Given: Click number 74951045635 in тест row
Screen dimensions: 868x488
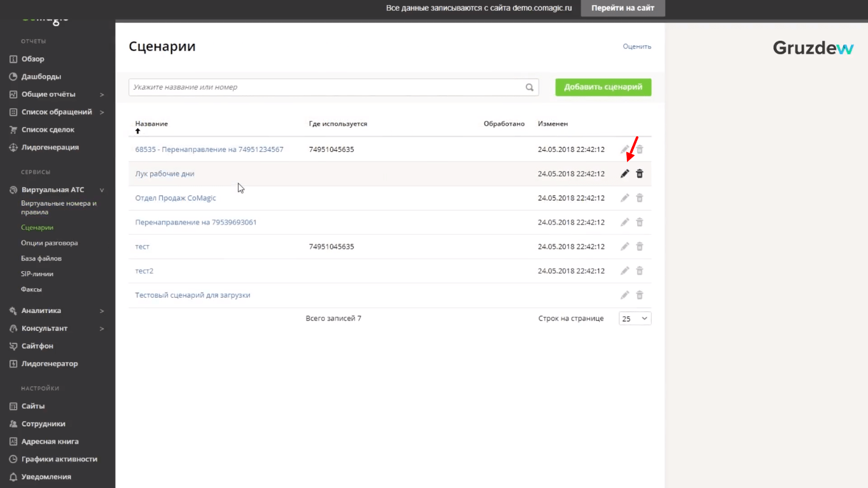Looking at the screenshot, I should (x=331, y=246).
